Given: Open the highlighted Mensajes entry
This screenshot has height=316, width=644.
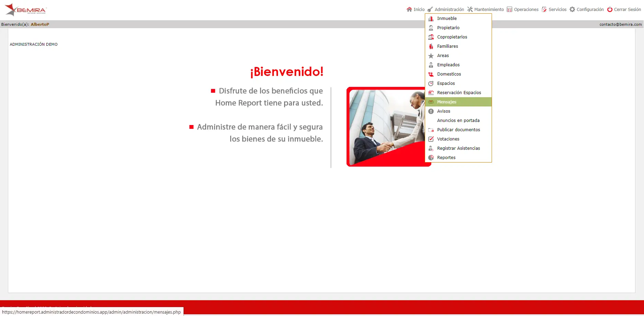Looking at the screenshot, I should pos(458,102).
